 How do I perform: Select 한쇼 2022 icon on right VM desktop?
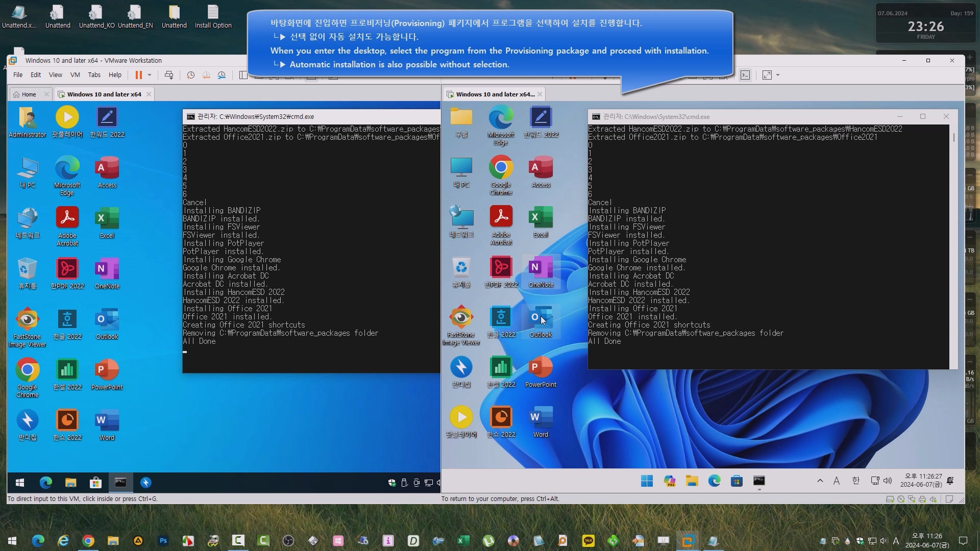[x=501, y=422]
